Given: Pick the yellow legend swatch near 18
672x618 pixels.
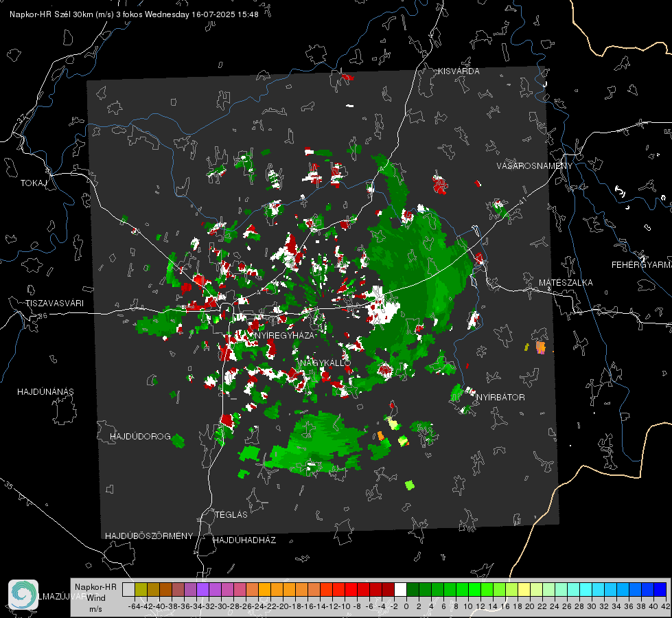Looking at the screenshot, I should tap(524, 589).
